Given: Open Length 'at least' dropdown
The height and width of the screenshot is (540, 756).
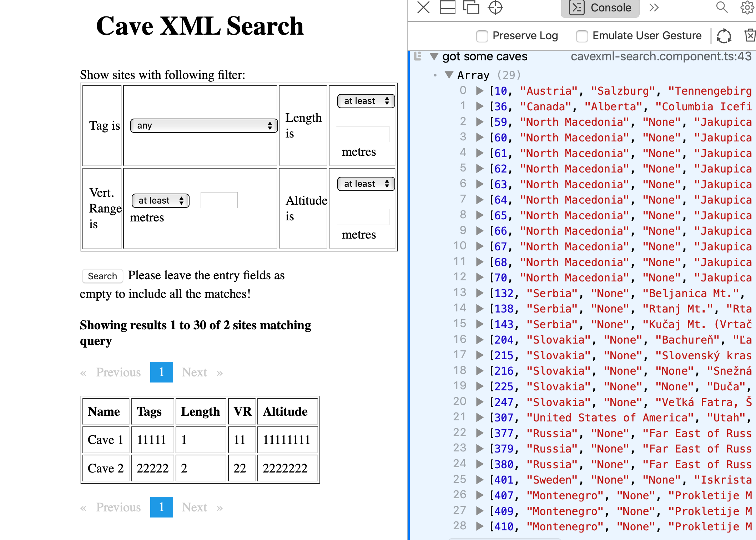Looking at the screenshot, I should click(x=366, y=101).
